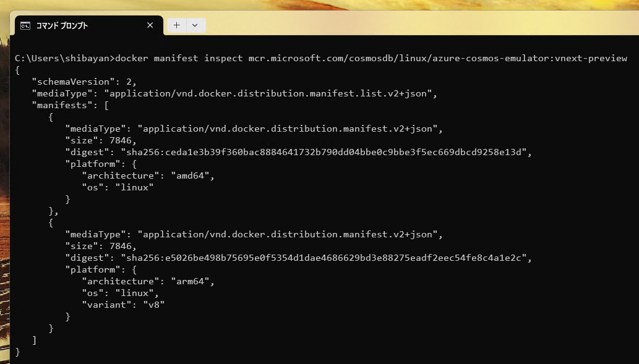The width and height of the screenshot is (639, 364).
Task: Click the sha256:ceda1e3b39f digest line
Action: [x=299, y=152]
